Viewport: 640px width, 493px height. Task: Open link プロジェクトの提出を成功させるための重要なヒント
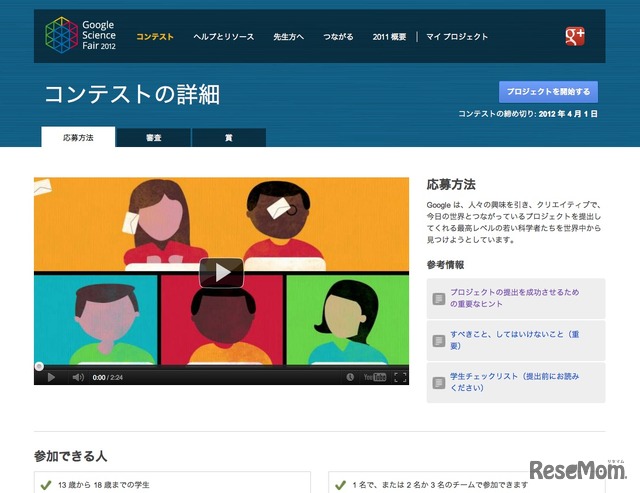tap(514, 298)
